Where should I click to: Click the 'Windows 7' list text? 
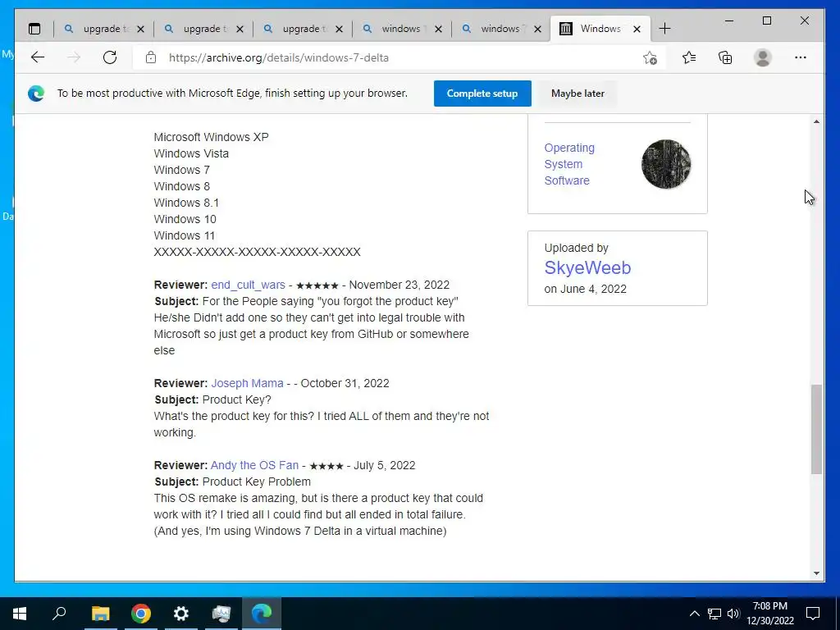(181, 170)
